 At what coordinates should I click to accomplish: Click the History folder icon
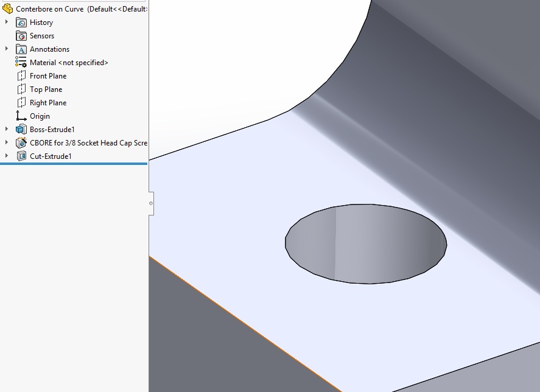point(21,23)
